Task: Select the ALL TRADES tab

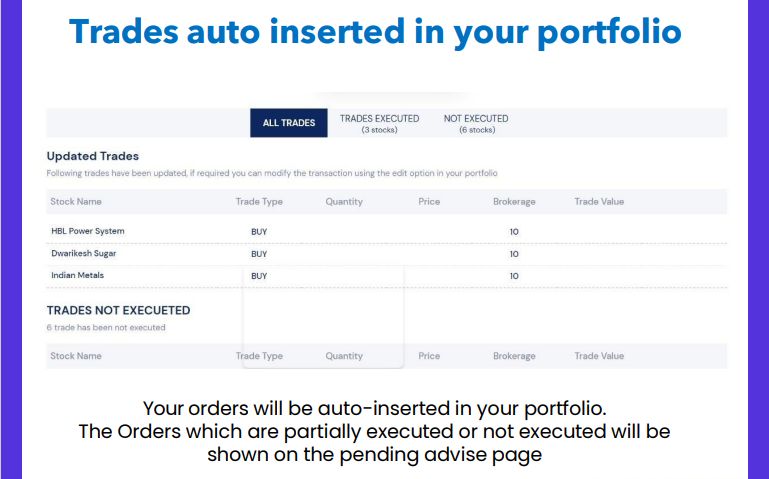Action: click(289, 123)
